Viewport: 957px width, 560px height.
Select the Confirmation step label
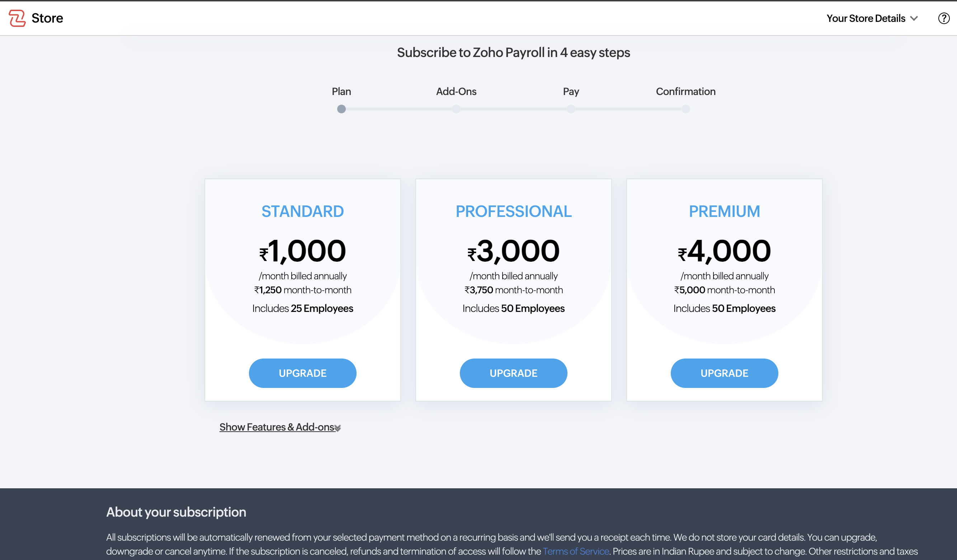pos(685,91)
